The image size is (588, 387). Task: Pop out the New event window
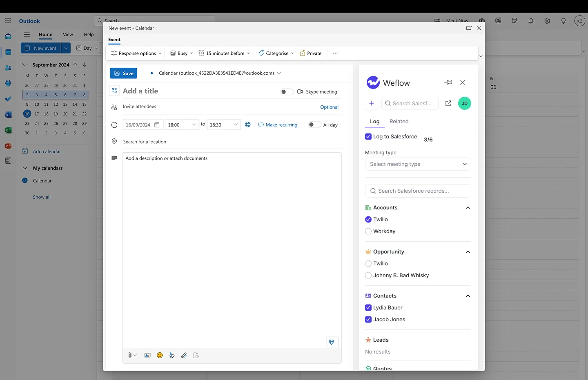[469, 28]
